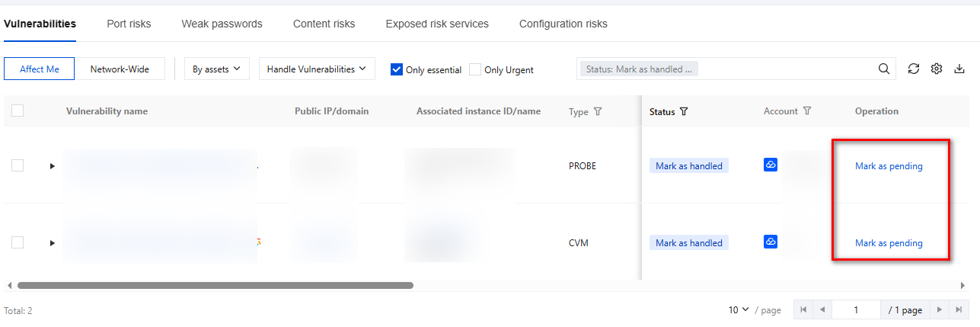Tick the select-all header checkbox
This screenshot has height=327, width=980.
click(x=18, y=111)
